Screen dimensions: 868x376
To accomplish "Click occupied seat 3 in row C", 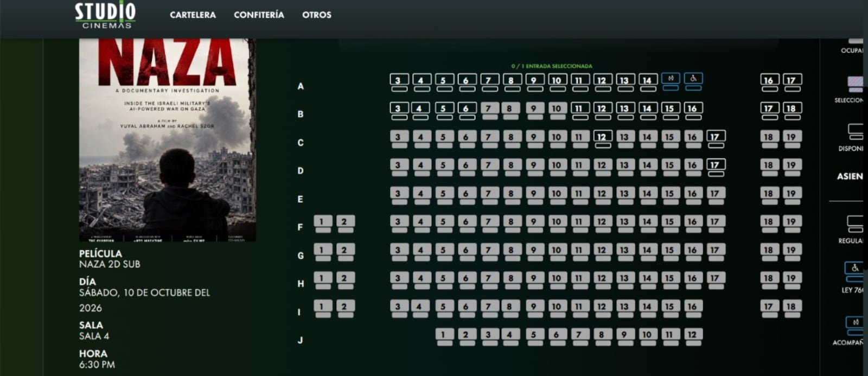I will 399,139.
